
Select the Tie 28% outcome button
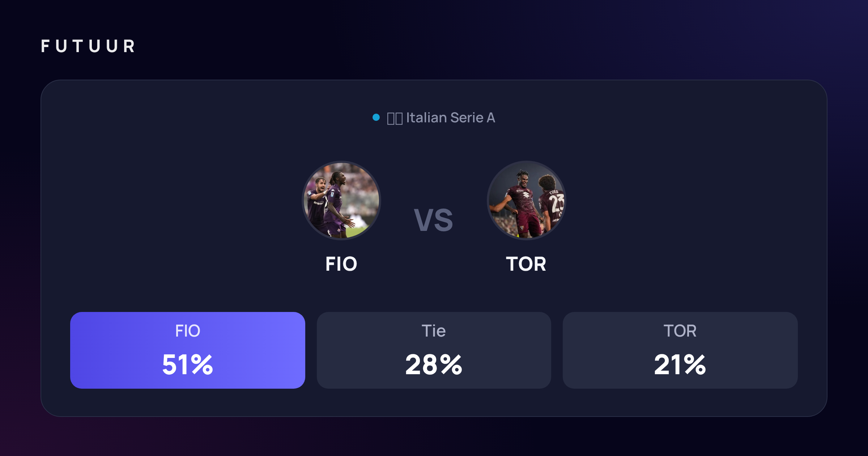pos(434,350)
